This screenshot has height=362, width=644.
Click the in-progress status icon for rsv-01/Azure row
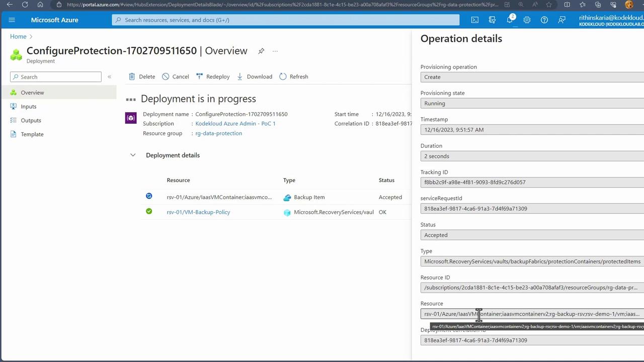149,196
